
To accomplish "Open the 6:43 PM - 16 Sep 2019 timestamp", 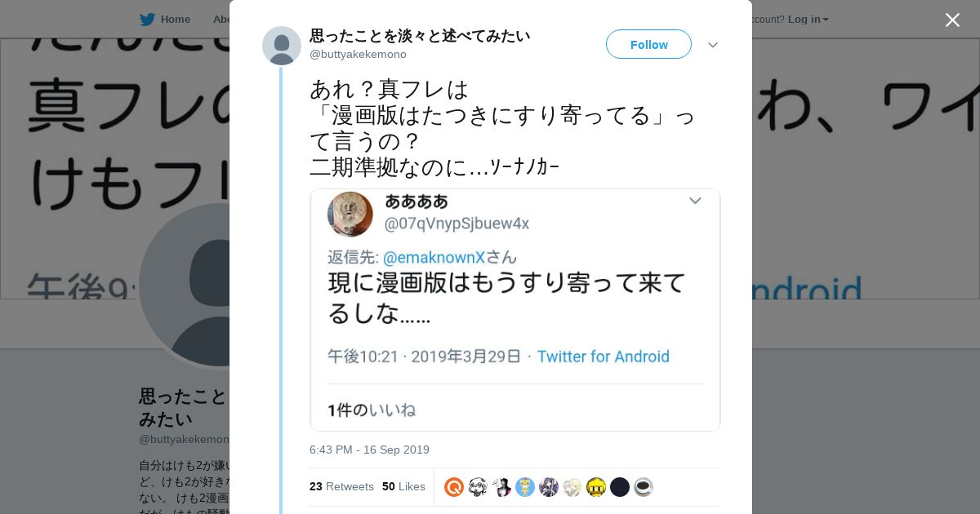I will tap(369, 450).
